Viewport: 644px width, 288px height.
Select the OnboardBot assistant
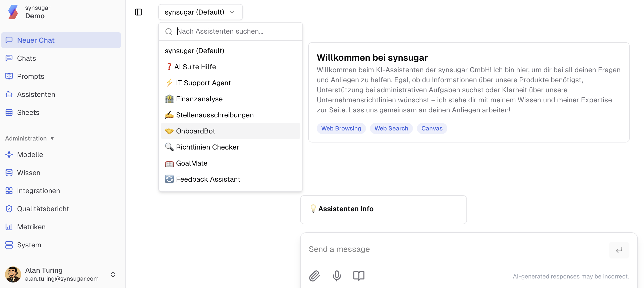coord(196,131)
